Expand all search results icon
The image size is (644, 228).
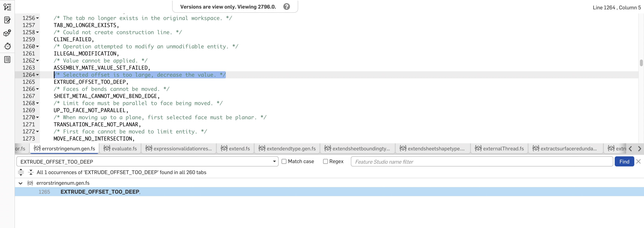tap(21, 172)
